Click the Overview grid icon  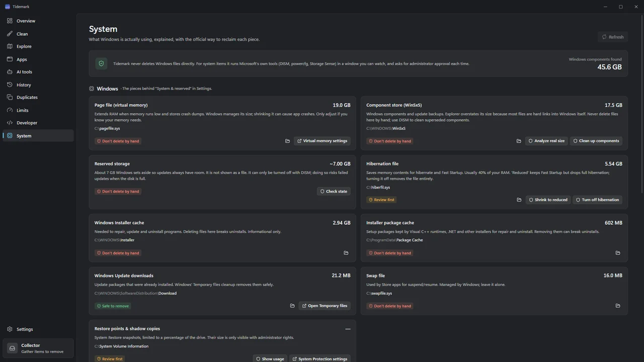pos(10,21)
